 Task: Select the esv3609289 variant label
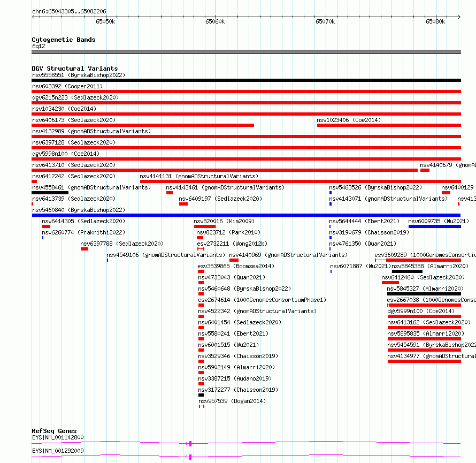tap(425, 255)
